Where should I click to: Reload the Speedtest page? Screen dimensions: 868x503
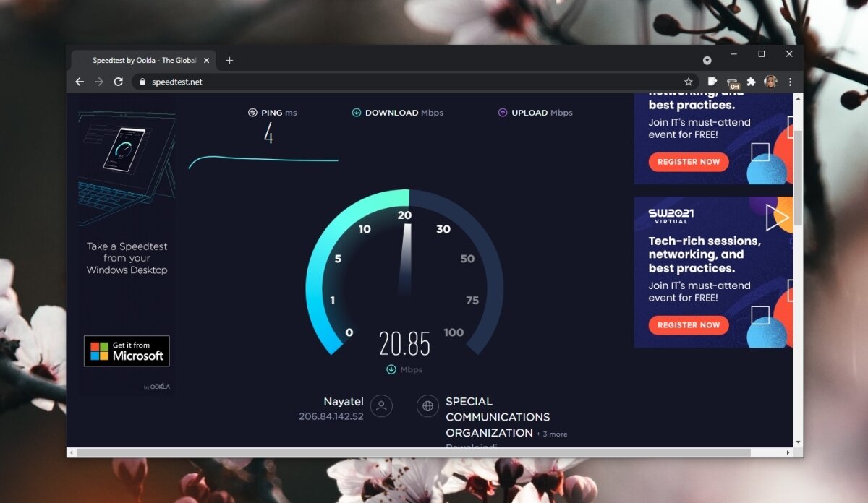118,82
